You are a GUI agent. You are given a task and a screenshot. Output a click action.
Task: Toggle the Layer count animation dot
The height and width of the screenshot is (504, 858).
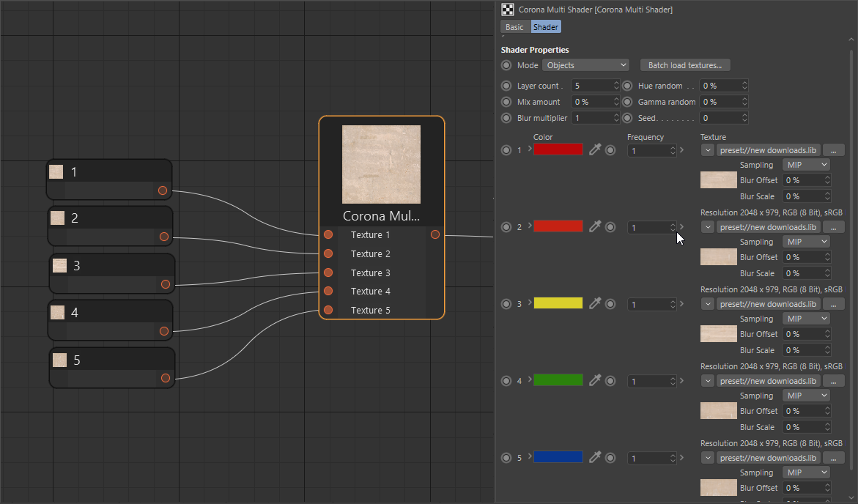pos(506,86)
